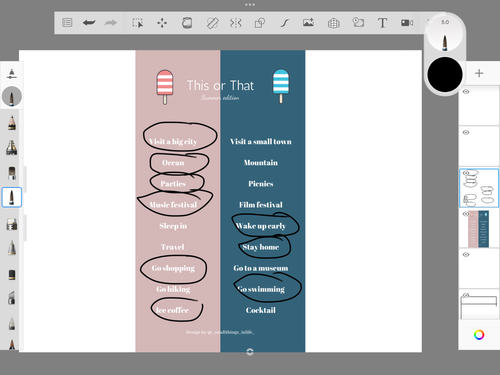Select the gray felt tip brush
Viewport: 500px width, 375px height.
12,248
